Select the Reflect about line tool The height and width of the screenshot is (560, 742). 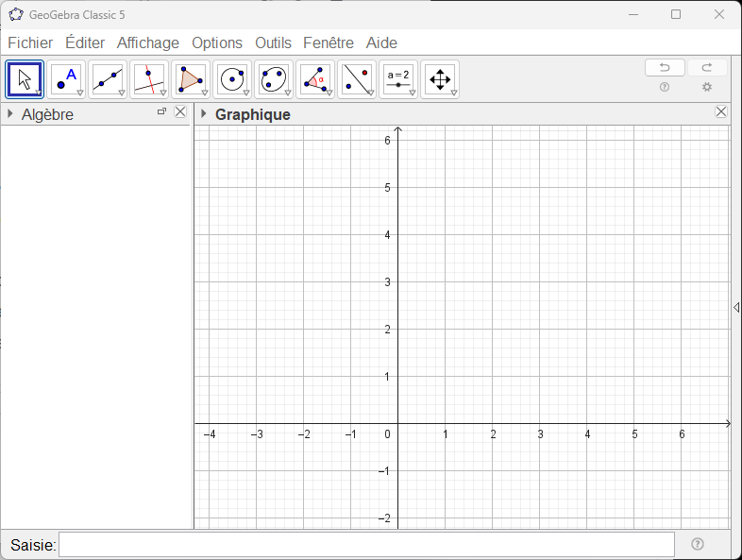pyautogui.click(x=357, y=79)
